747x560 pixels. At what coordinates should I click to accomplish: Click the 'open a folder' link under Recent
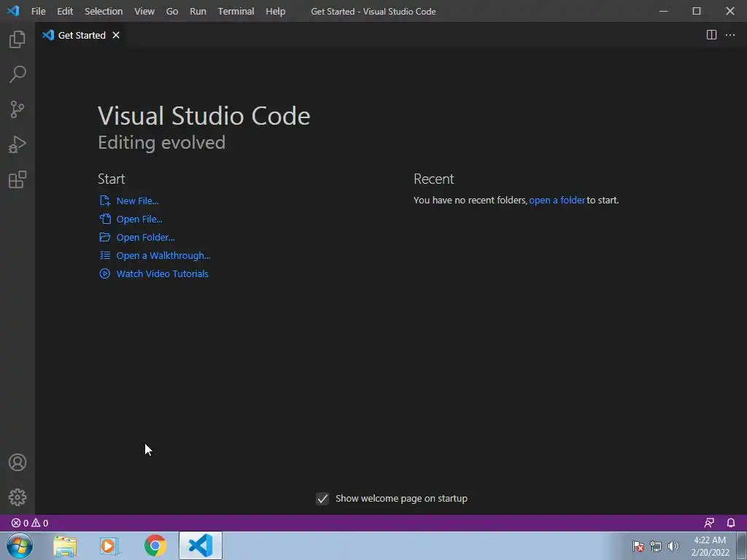coord(557,200)
